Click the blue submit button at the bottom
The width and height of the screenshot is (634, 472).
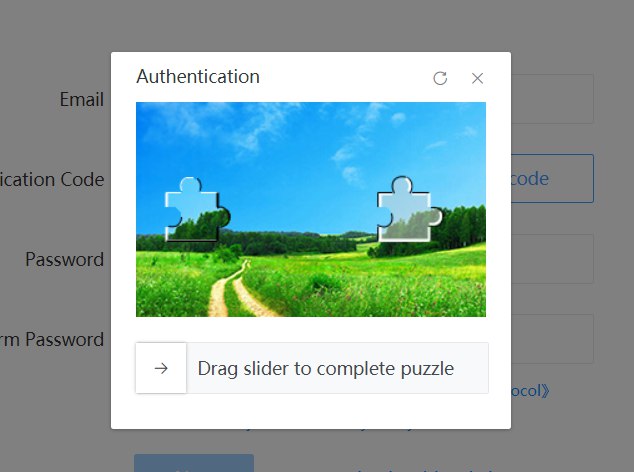point(194,463)
